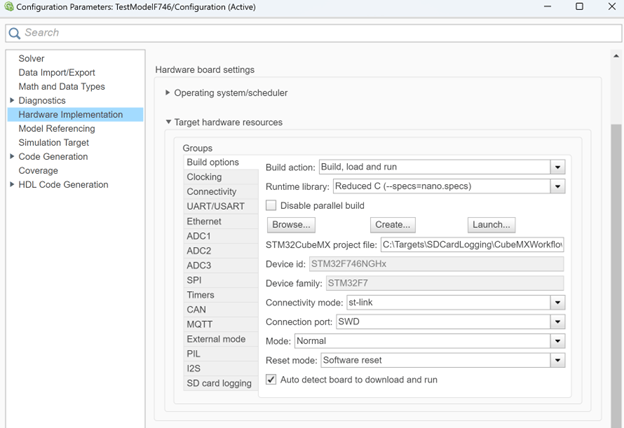Screen dimensions: 624x428
Task: Open the Build action dropdown
Action: [x=558, y=167]
